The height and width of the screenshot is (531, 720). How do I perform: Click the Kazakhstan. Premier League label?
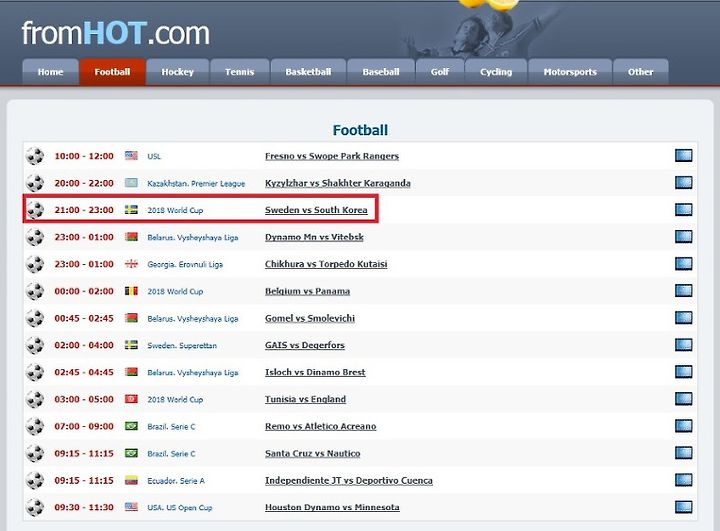pyautogui.click(x=196, y=183)
